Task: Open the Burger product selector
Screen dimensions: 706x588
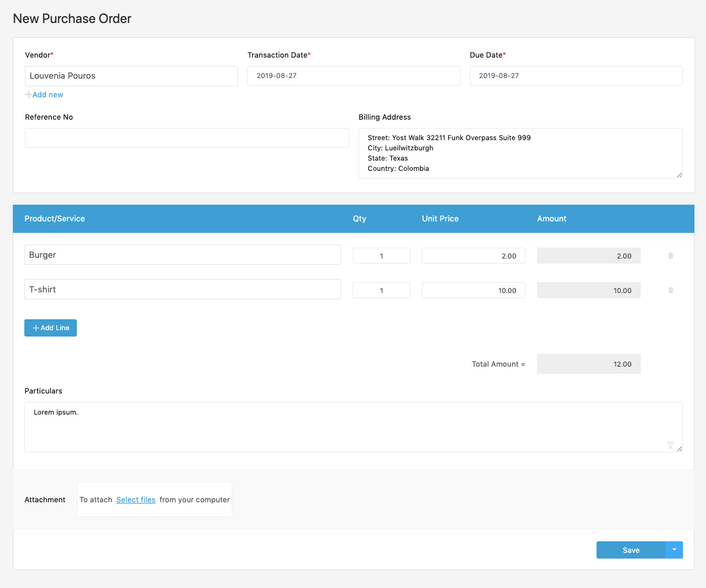Action: click(182, 255)
